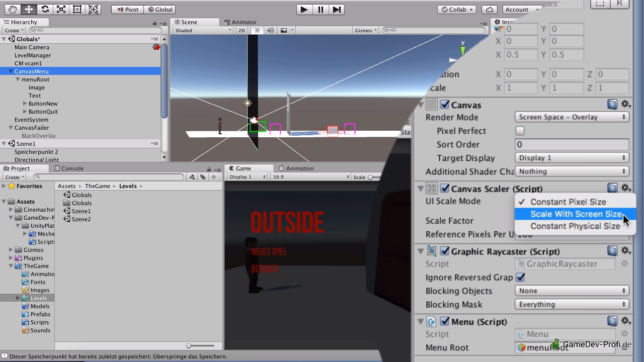This screenshot has height=362, width=644.
Task: Open Canvas component help icon
Action: click(612, 105)
